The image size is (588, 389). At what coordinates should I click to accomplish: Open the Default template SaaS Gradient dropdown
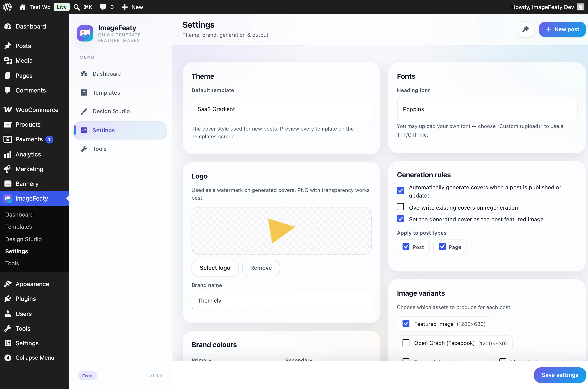coord(282,109)
